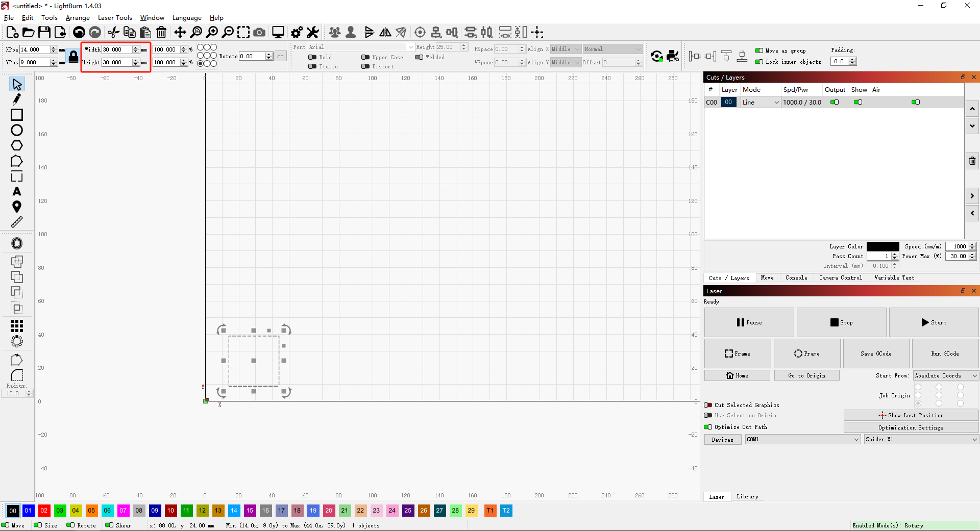Select the Draw Rectangle tool
Image resolution: width=980 pixels, height=531 pixels.
17,115
